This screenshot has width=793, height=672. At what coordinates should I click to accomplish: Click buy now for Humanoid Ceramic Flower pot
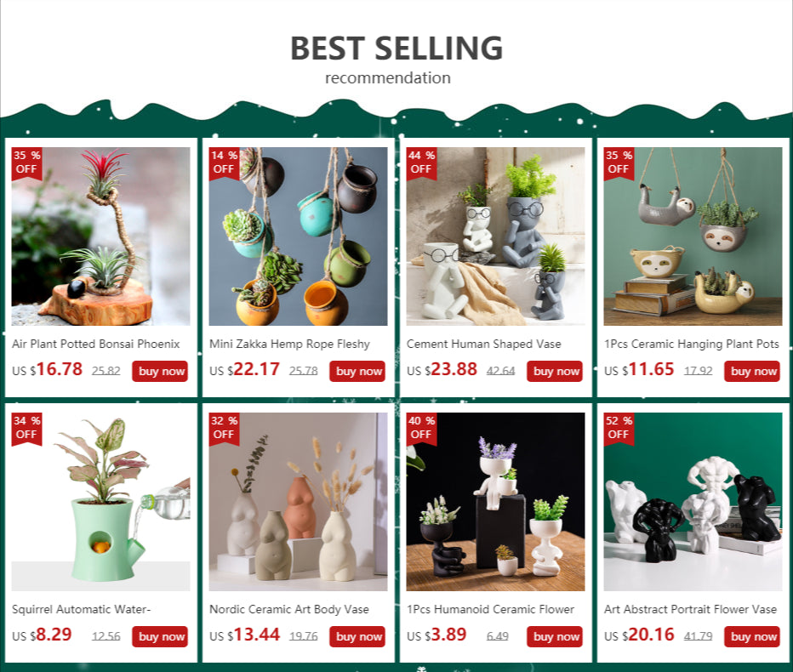(x=554, y=636)
